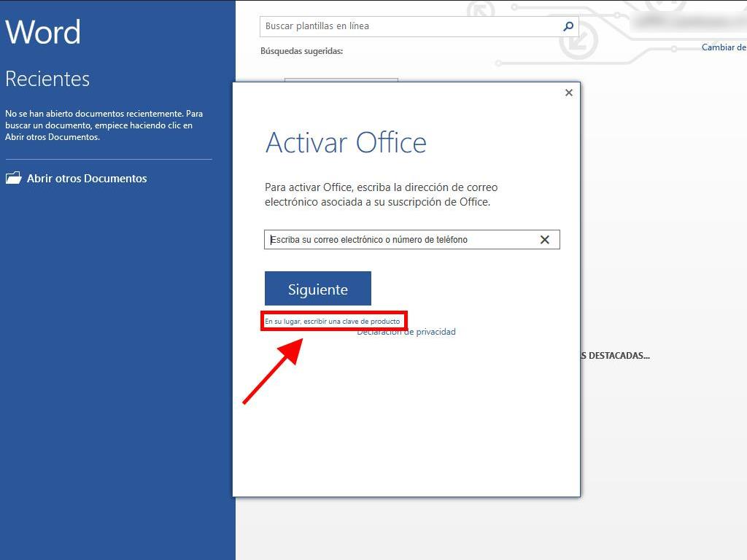Choose to enter a product key instead
This screenshot has width=747, height=560.
pos(332,321)
